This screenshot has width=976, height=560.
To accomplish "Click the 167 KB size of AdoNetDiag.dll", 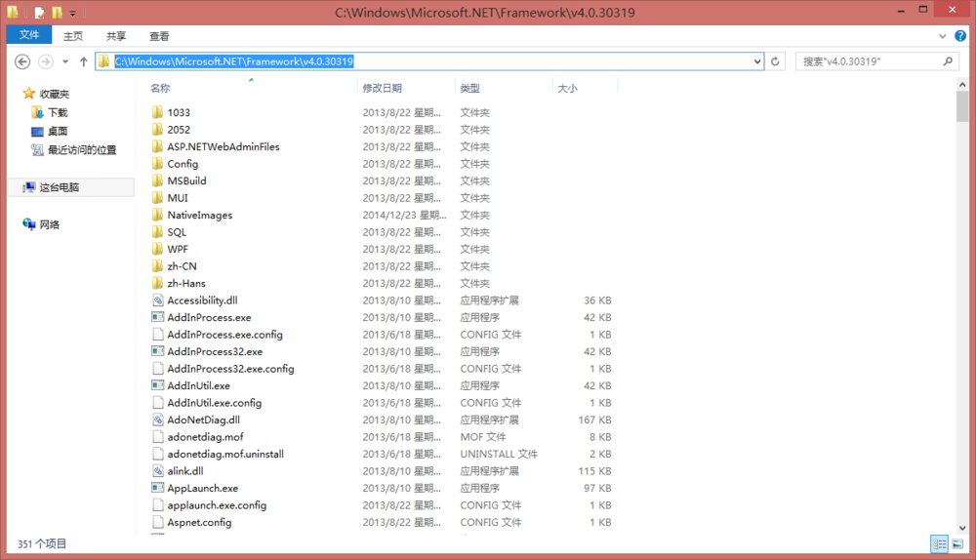I will (x=594, y=420).
